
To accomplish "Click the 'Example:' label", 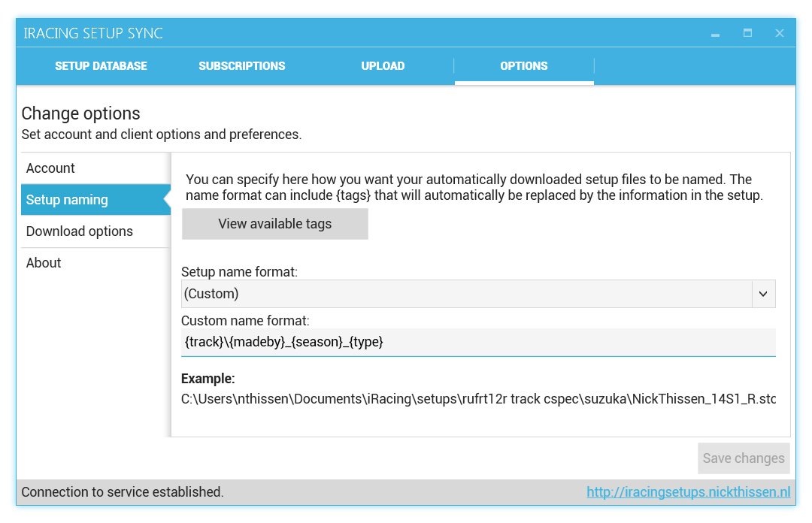I will 208,379.
